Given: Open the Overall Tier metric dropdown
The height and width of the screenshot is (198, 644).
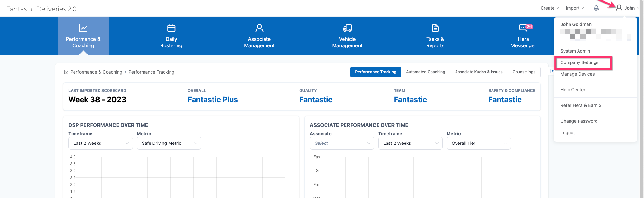Looking at the screenshot, I should pos(479,143).
